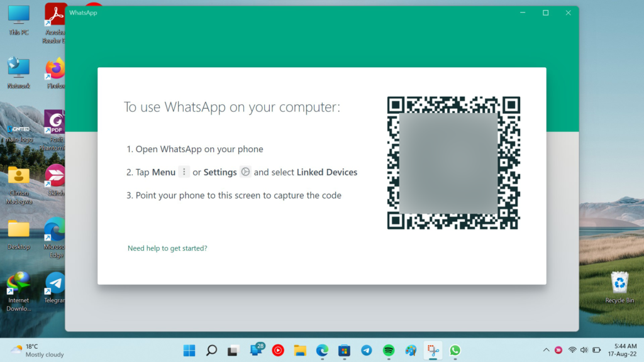Click the WhatsApp QR code image
Screen dimensions: 644x362
coord(453,163)
